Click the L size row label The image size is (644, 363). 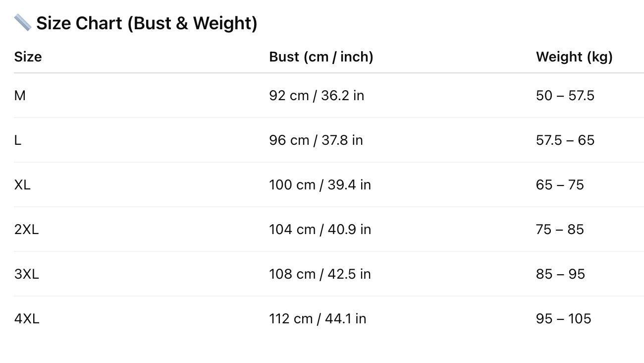coord(18,140)
